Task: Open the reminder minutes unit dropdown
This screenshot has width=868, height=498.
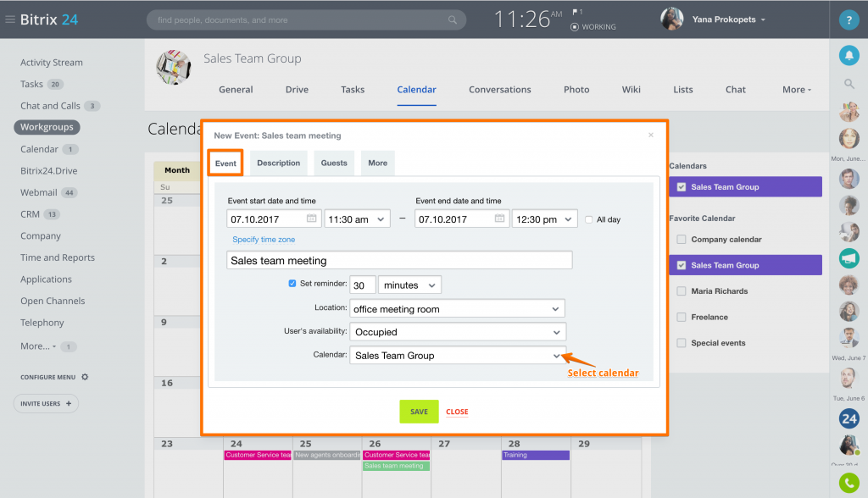Action: [409, 285]
